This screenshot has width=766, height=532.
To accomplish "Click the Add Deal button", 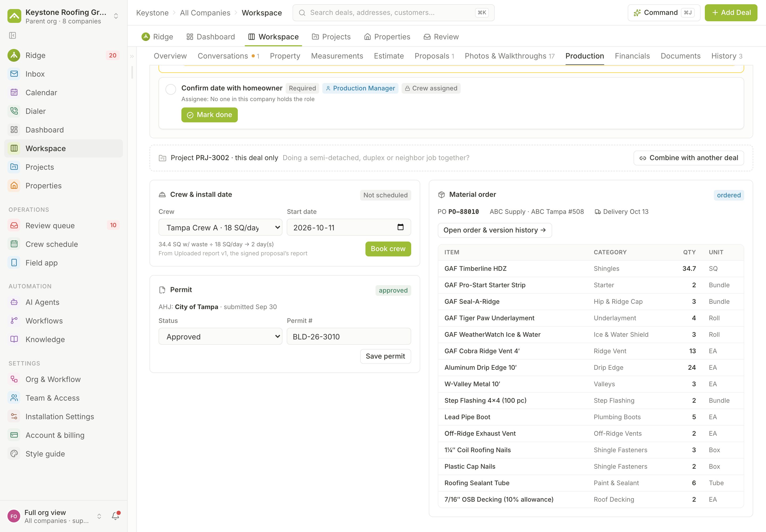I will point(731,13).
